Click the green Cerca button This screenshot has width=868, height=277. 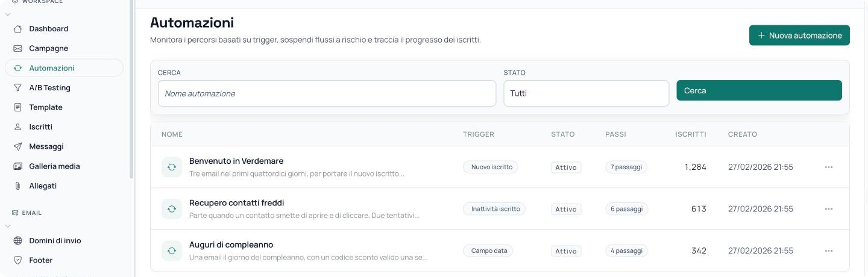[x=759, y=90]
